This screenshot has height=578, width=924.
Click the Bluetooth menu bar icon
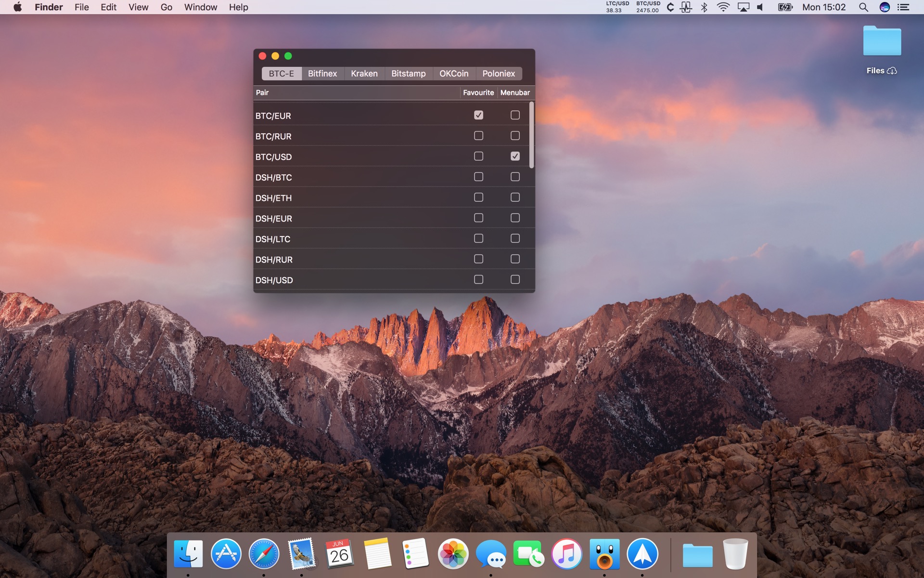pyautogui.click(x=704, y=7)
